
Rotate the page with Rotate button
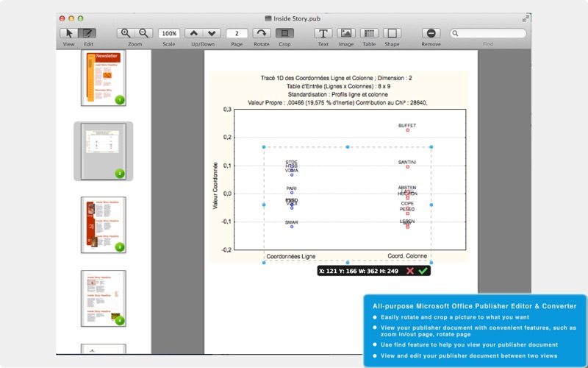(x=262, y=33)
